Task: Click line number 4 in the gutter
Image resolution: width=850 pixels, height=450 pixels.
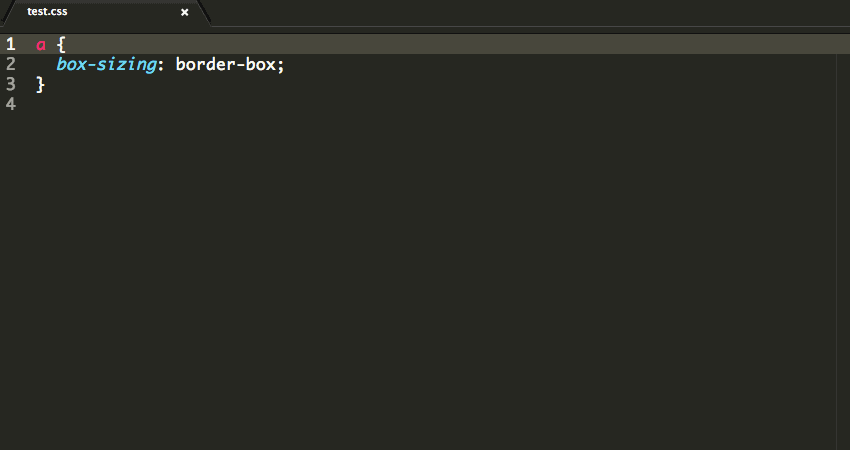Action: (10, 104)
